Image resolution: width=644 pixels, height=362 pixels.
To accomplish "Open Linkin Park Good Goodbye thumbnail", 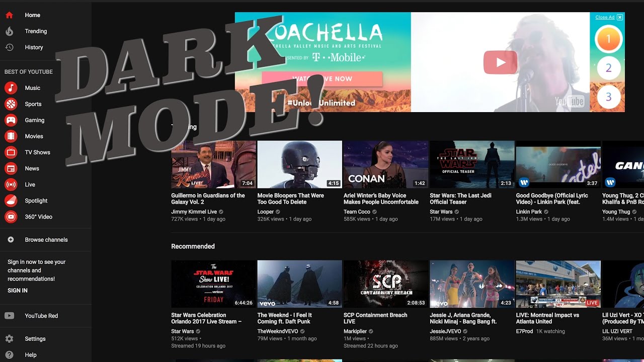I will [x=558, y=164].
